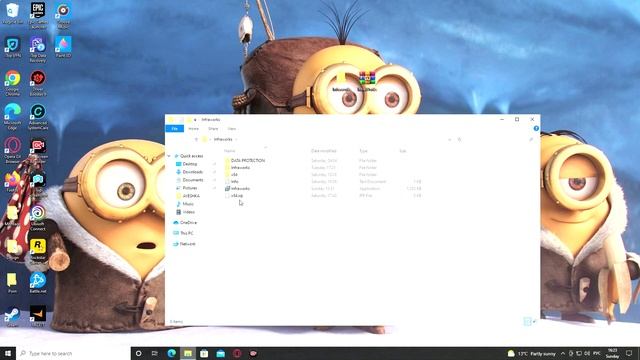Image resolution: width=640 pixels, height=360 pixels.
Task: Go to Documents in the navigation pane
Action: point(193,180)
